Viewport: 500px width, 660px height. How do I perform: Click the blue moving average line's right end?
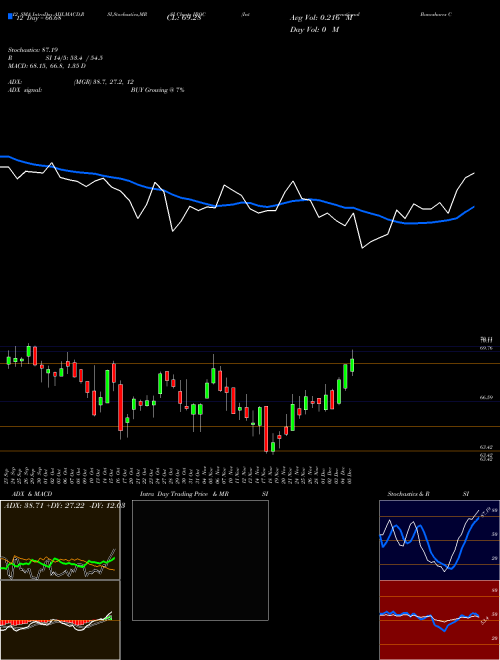click(474, 207)
